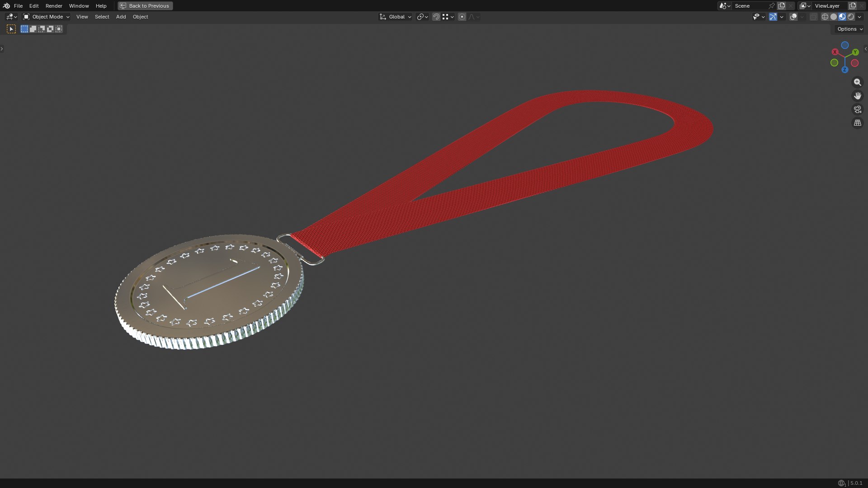Image resolution: width=868 pixels, height=488 pixels.
Task: Click the Scene name field
Action: [750, 6]
